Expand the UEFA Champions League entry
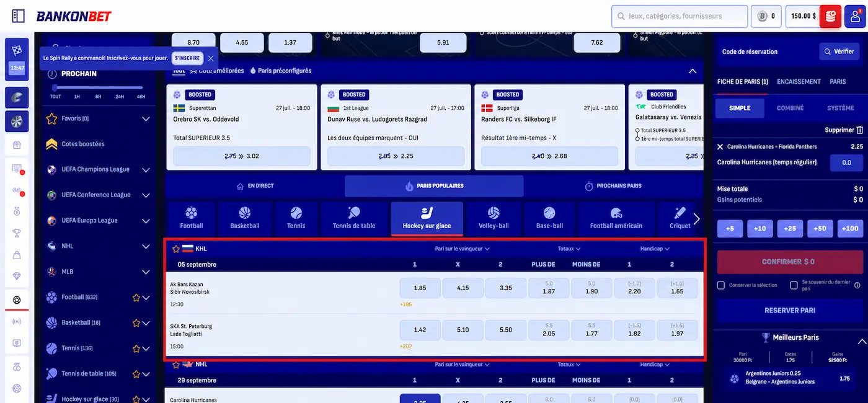Screen dimensions: 868x403 [146, 169]
